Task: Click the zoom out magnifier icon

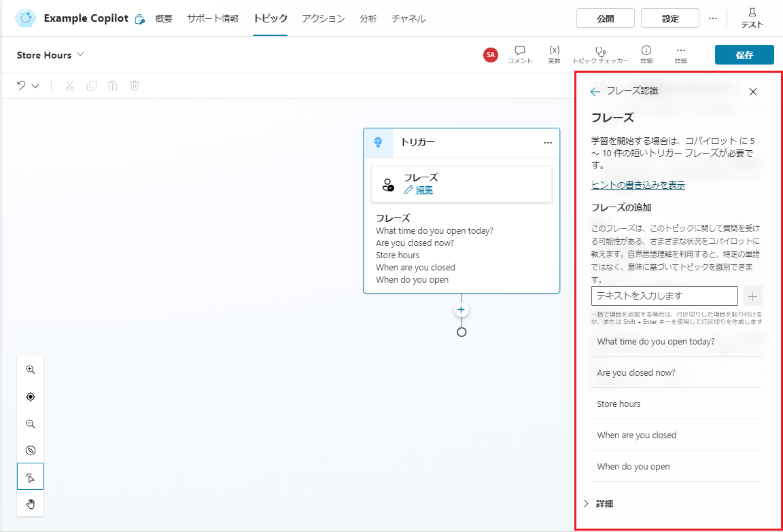Action: (x=31, y=424)
